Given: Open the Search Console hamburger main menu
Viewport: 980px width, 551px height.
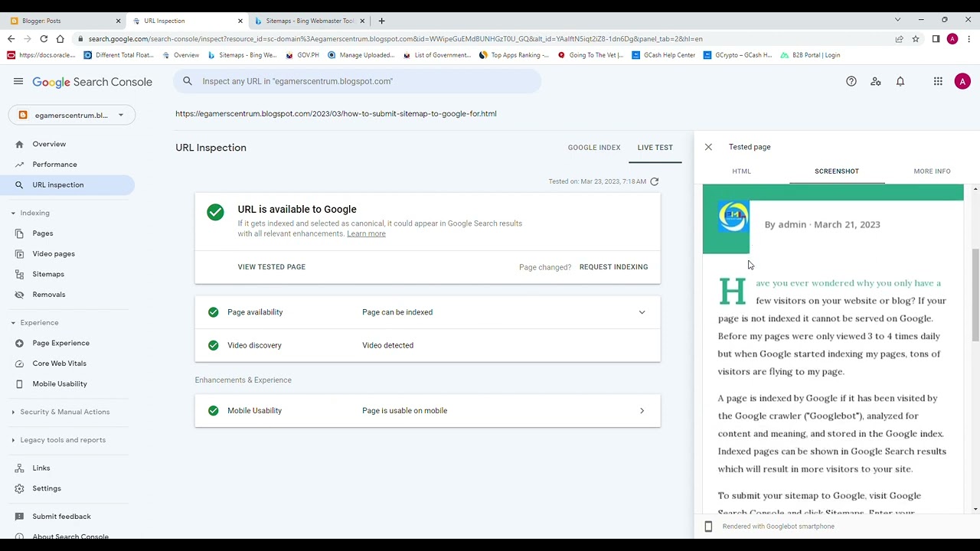Looking at the screenshot, I should (18, 81).
